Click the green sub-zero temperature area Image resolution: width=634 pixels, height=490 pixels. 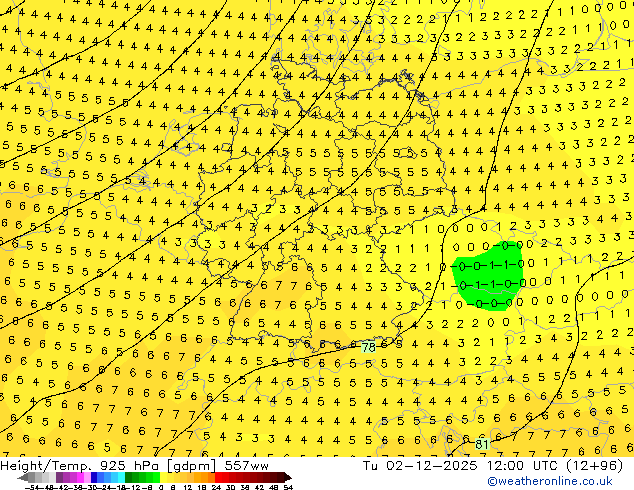click(487, 276)
